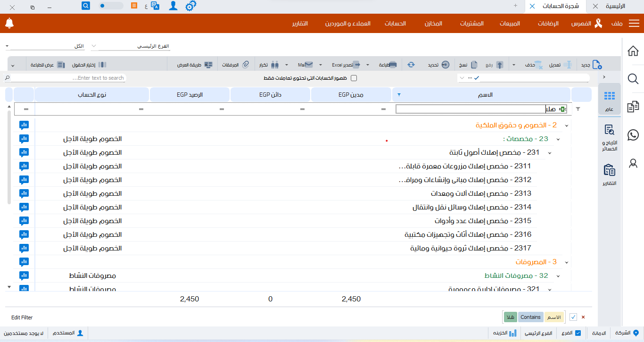644x342 pixels.
Task: Click the Edit Filter button
Action: pyautogui.click(x=22, y=317)
